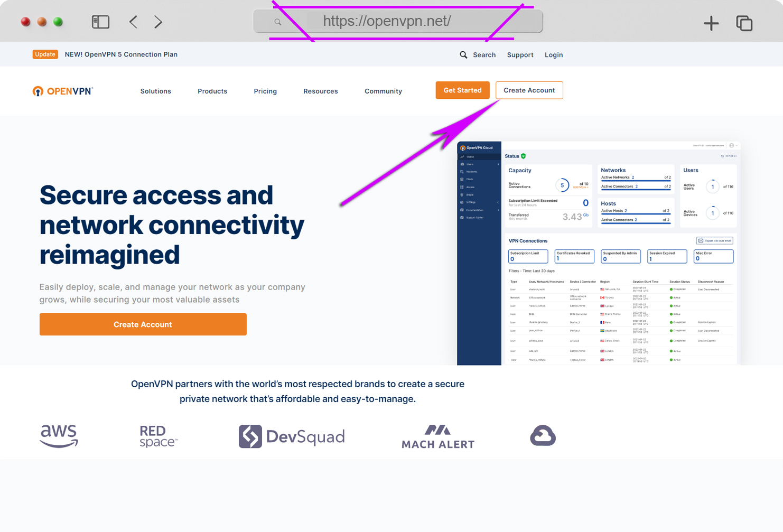Click the Get Started button
This screenshot has height=532, width=783.
[x=463, y=90]
